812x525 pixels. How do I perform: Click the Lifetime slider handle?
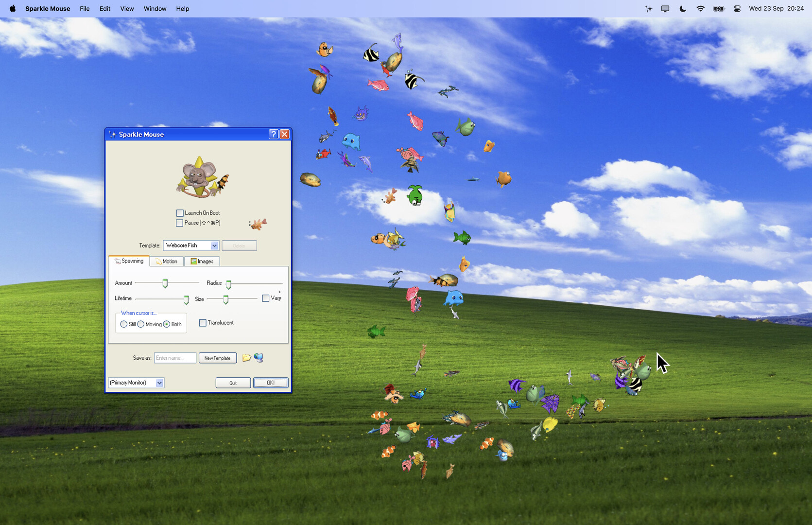pyautogui.click(x=186, y=299)
